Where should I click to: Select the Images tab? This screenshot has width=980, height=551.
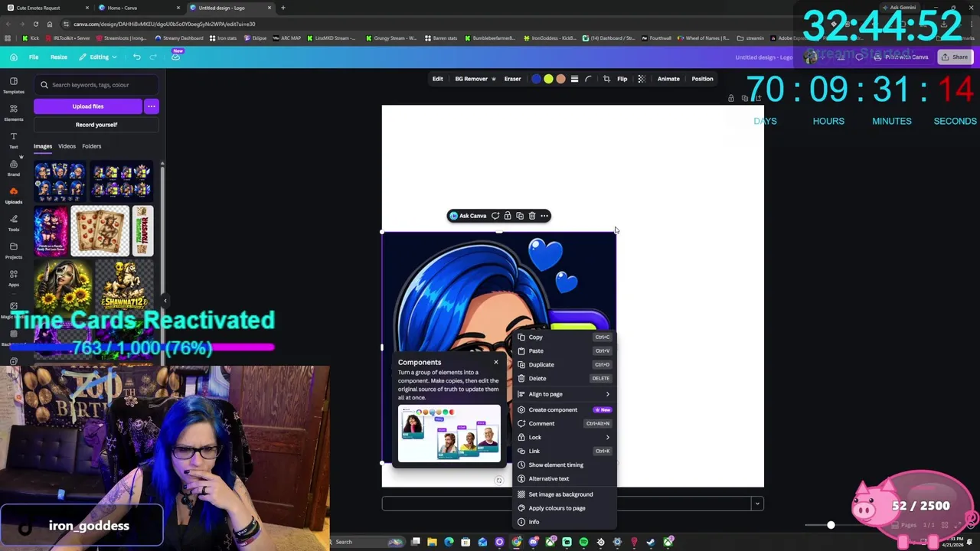pyautogui.click(x=43, y=146)
